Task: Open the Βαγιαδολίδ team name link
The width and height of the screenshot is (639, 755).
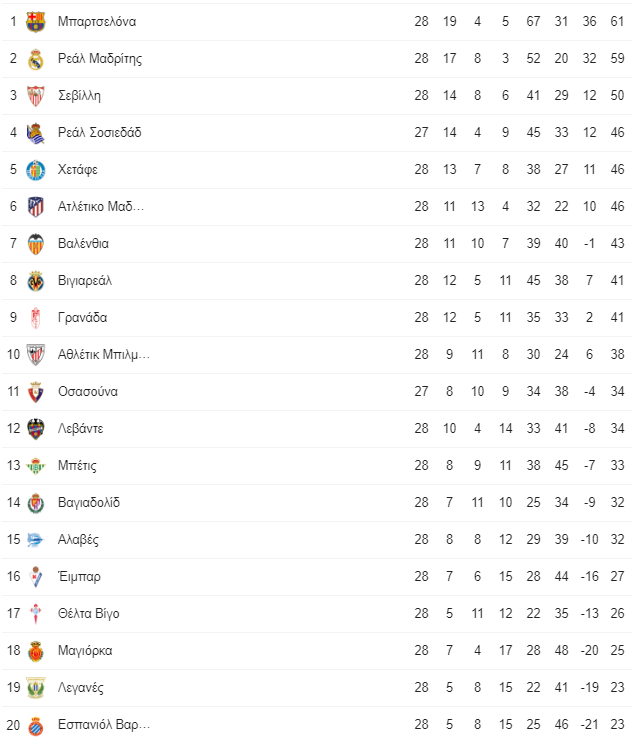Action: click(x=89, y=503)
